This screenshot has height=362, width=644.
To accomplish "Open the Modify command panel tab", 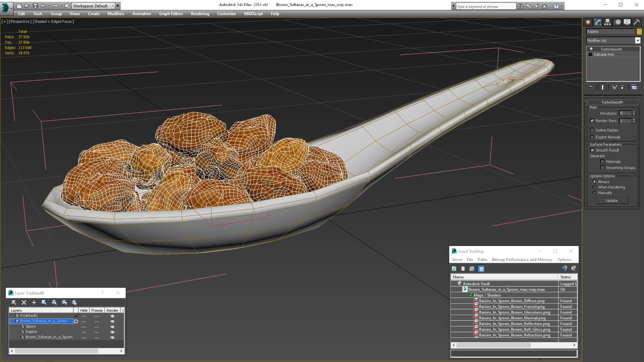I will click(598, 22).
